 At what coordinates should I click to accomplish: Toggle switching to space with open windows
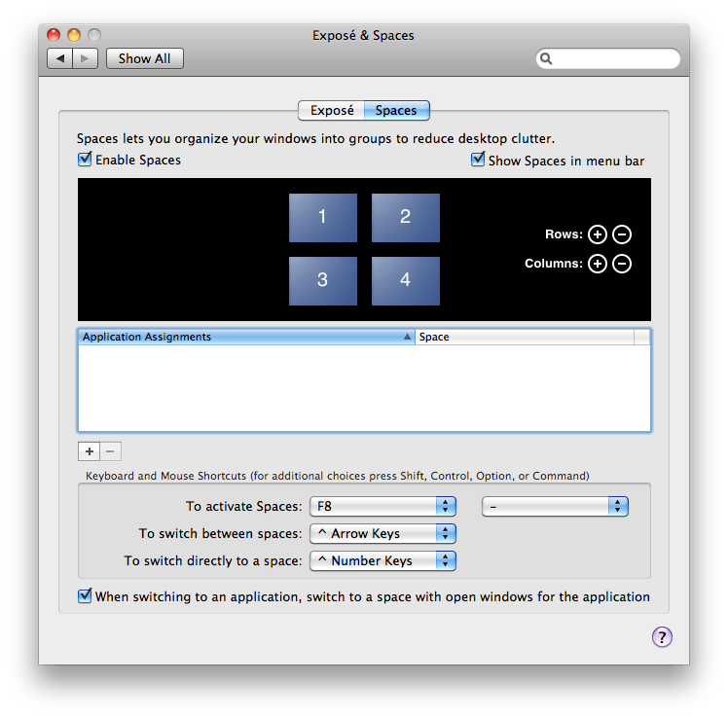pos(85,595)
